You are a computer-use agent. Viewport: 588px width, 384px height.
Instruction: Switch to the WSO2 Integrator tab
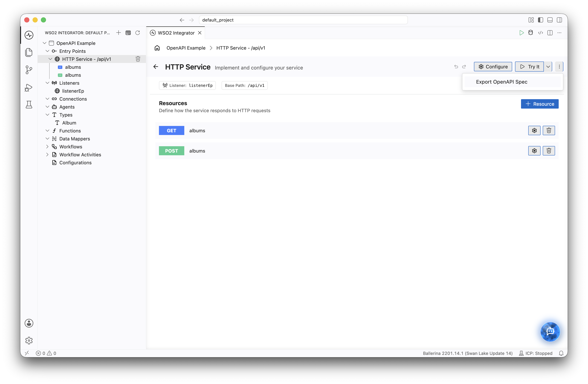176,33
